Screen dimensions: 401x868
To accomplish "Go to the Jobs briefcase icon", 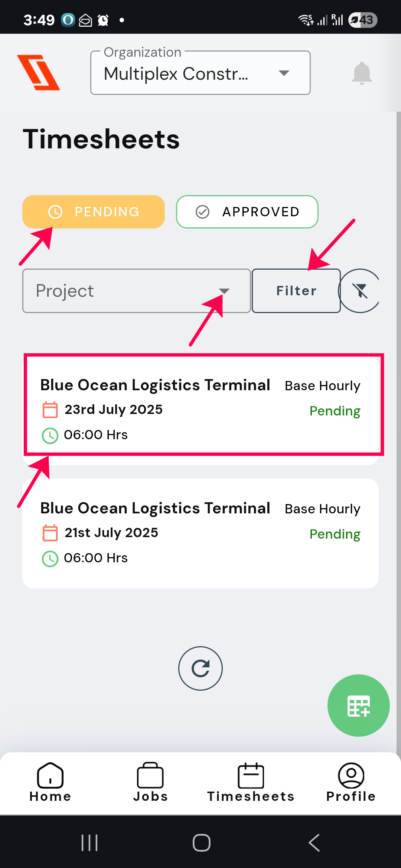I will click(150, 775).
